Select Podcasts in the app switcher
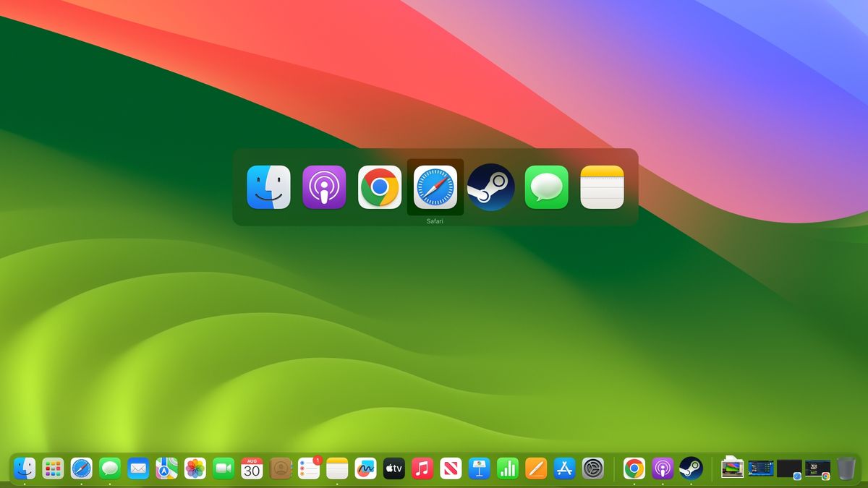Viewport: 868px width, 488px height. coord(323,187)
